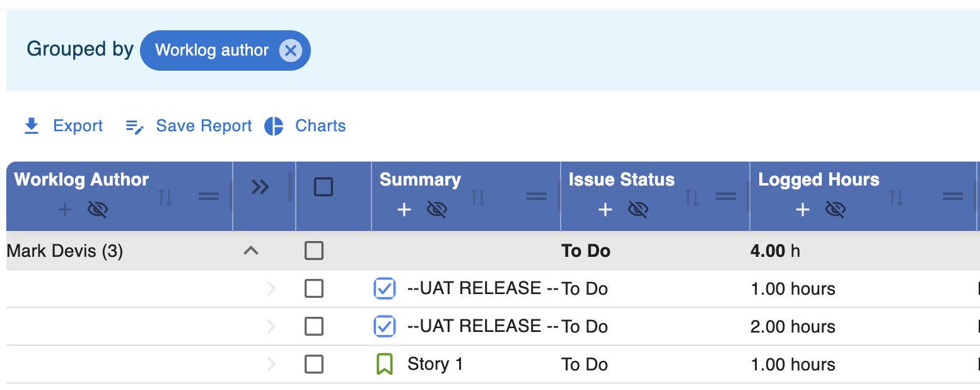The image size is (980, 390).
Task: Click the Charts pie icon
Action: pyautogui.click(x=274, y=126)
